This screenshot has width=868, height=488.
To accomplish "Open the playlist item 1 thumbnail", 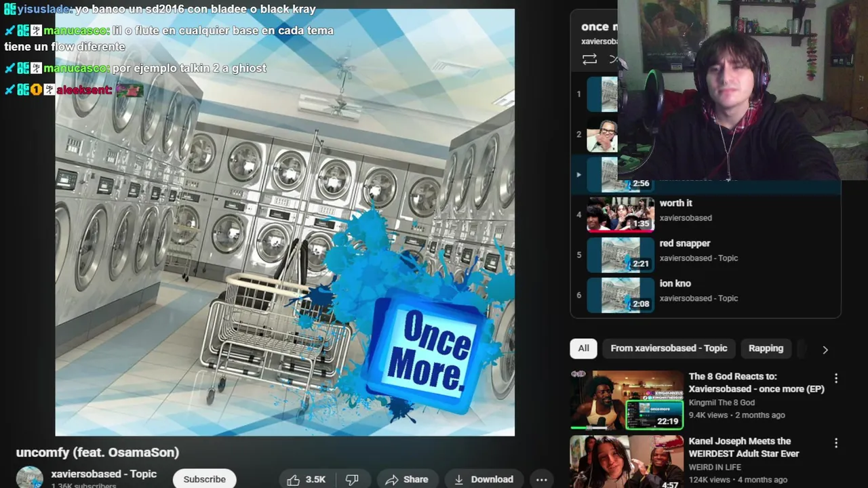I will coord(602,94).
